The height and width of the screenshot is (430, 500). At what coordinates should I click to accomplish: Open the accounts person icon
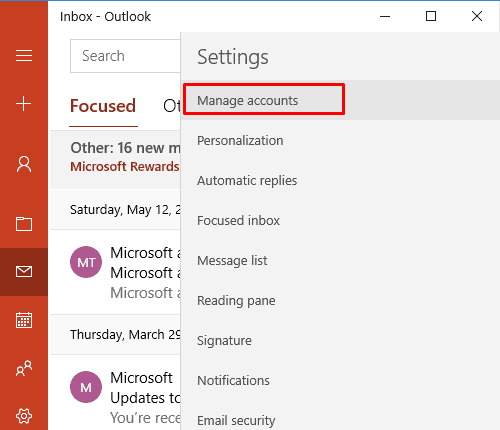24,164
